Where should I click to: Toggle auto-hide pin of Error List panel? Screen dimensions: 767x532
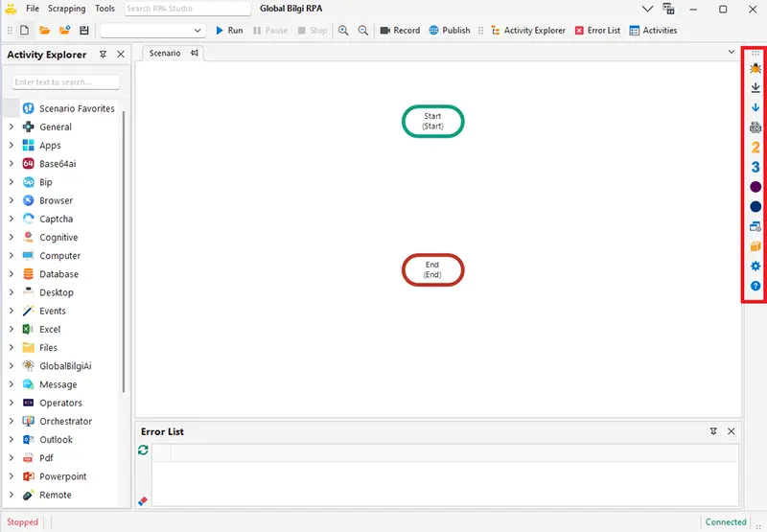pos(713,431)
